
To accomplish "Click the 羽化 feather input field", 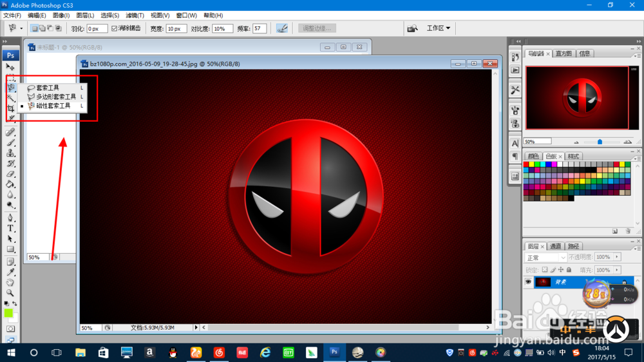I will click(x=97, y=28).
